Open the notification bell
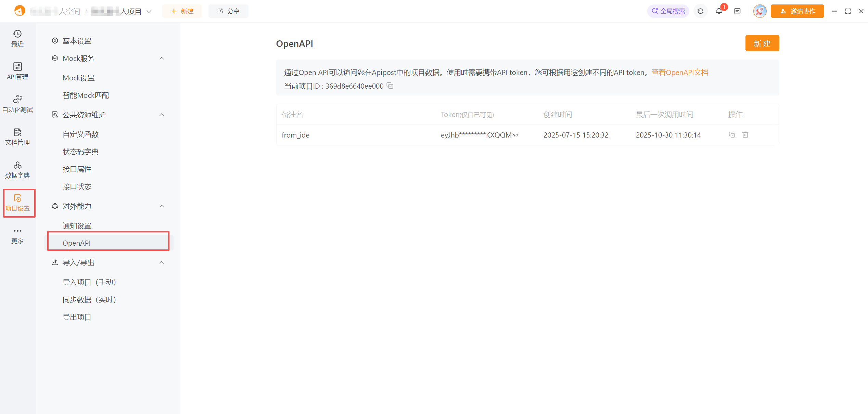The height and width of the screenshot is (414, 868). pyautogui.click(x=719, y=11)
